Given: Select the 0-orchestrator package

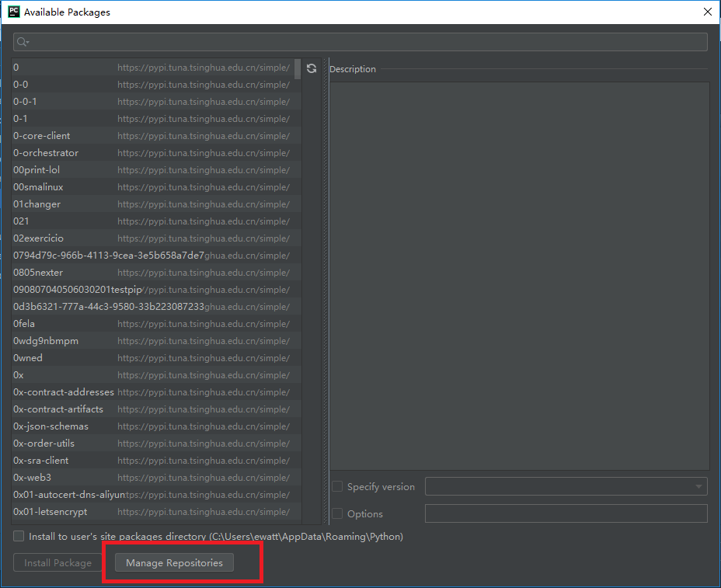Looking at the screenshot, I should [47, 152].
